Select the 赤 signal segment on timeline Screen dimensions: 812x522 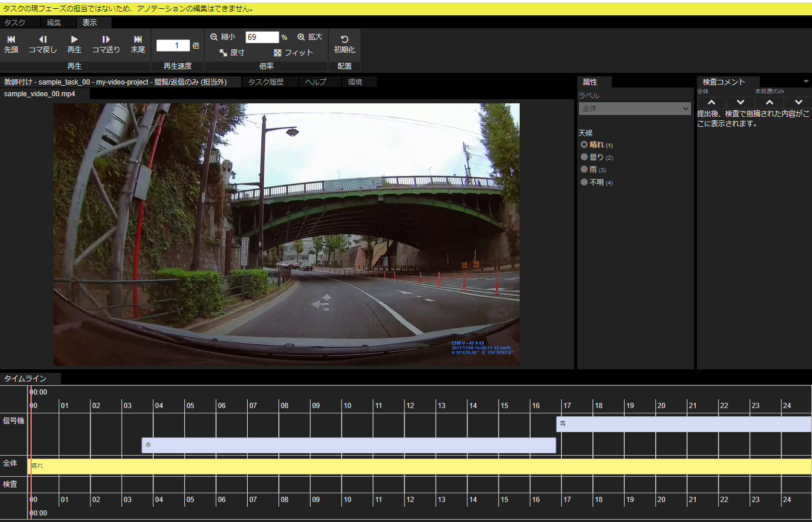click(x=348, y=445)
